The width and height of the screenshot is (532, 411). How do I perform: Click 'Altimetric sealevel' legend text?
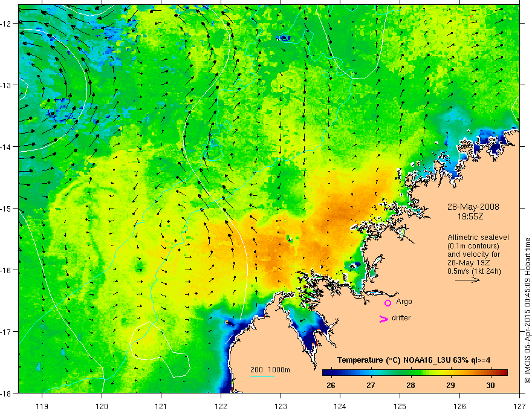478,238
